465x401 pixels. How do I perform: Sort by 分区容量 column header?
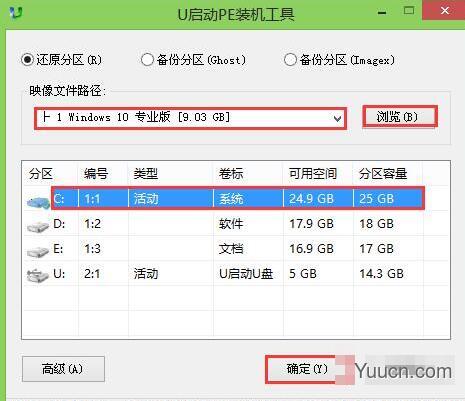click(x=383, y=174)
